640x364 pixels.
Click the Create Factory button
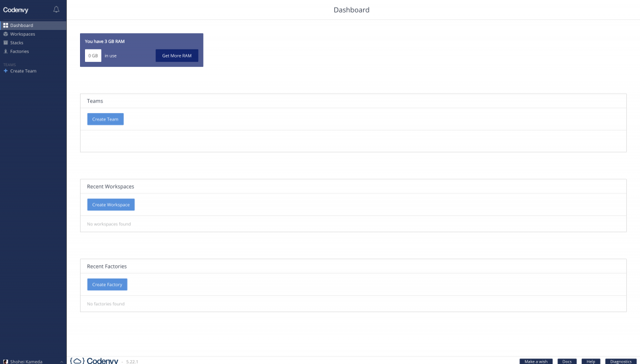(107, 284)
